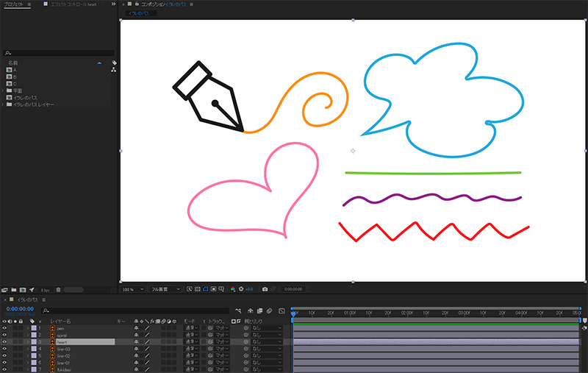Click the Project panel flowchart view icon
Image resolution: width=588 pixels, height=373 pixels.
[113, 71]
